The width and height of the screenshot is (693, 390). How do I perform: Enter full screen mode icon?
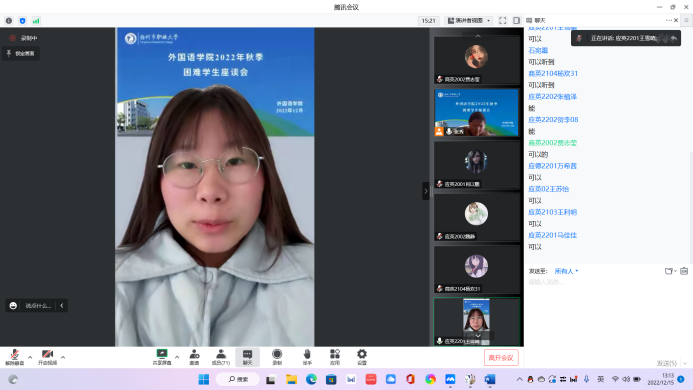pyautogui.click(x=503, y=20)
